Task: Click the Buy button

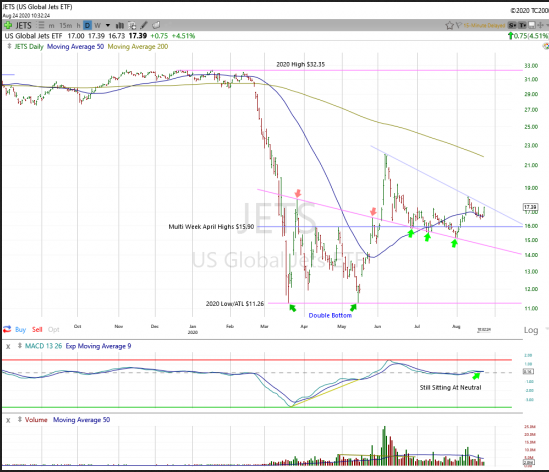Action: click(x=20, y=329)
